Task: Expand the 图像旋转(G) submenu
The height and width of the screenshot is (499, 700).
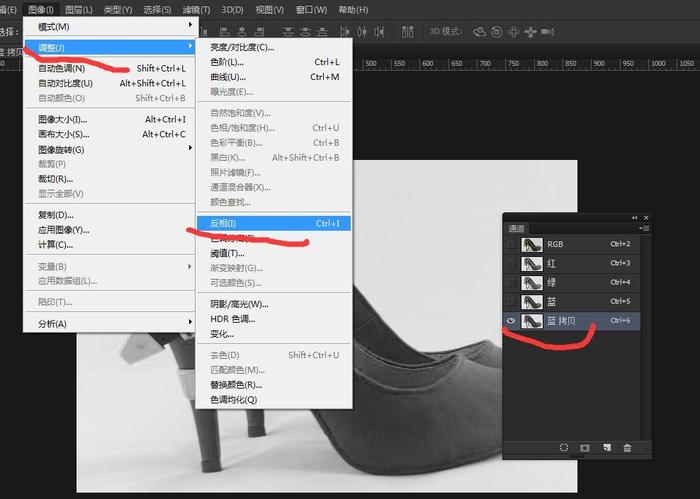Action: pos(109,149)
